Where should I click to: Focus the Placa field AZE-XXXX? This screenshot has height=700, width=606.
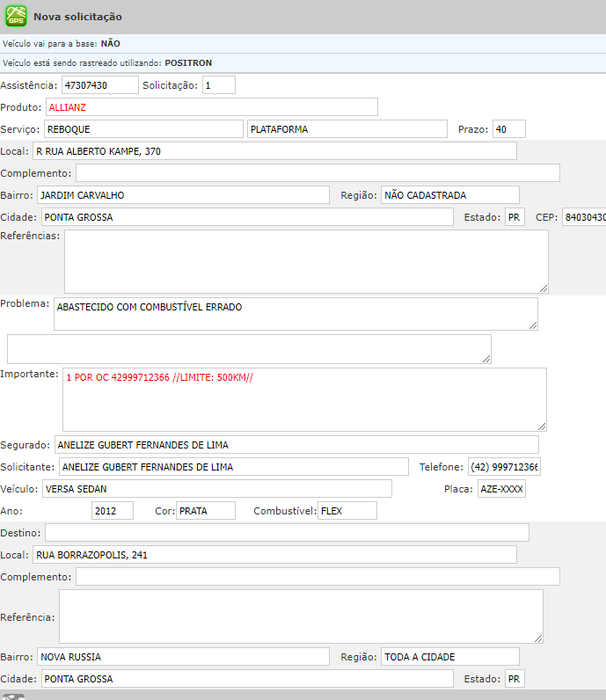(500, 489)
